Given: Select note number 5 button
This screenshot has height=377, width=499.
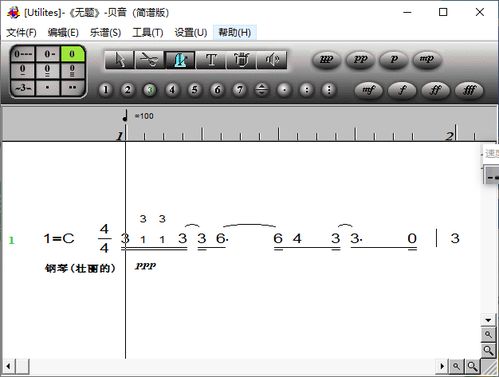Looking at the screenshot, I should (194, 90).
